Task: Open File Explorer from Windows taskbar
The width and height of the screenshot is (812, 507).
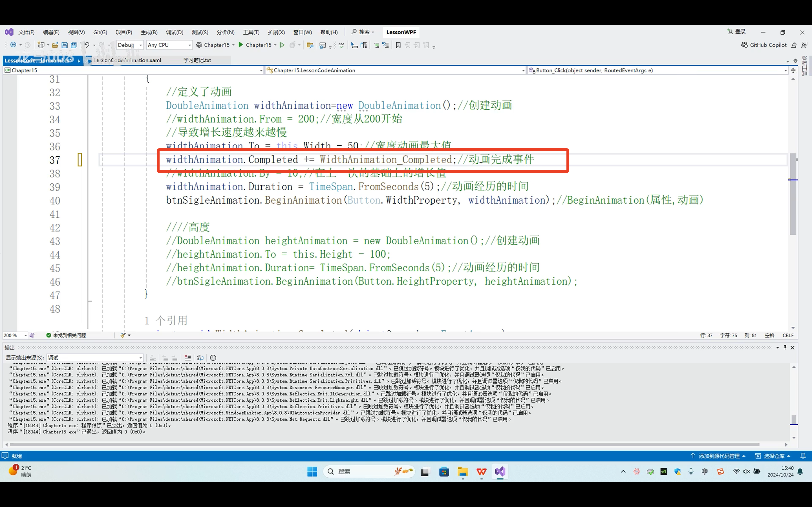Action: 462,472
